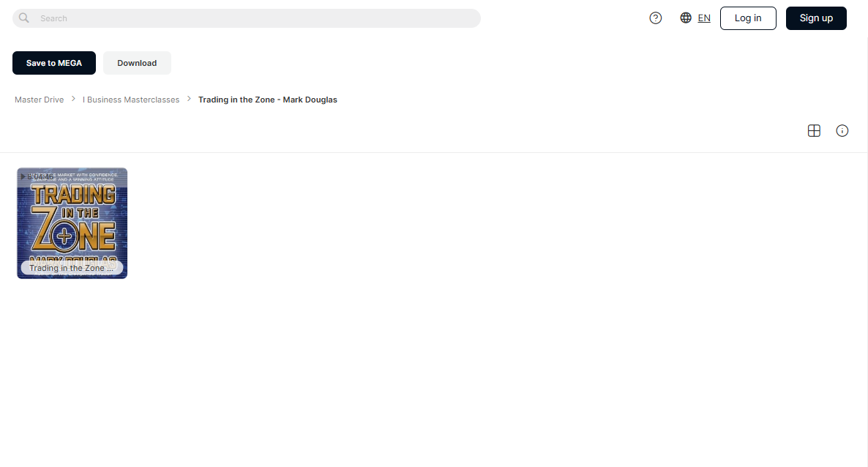
Task: Click the search magnifier icon
Action: click(24, 18)
